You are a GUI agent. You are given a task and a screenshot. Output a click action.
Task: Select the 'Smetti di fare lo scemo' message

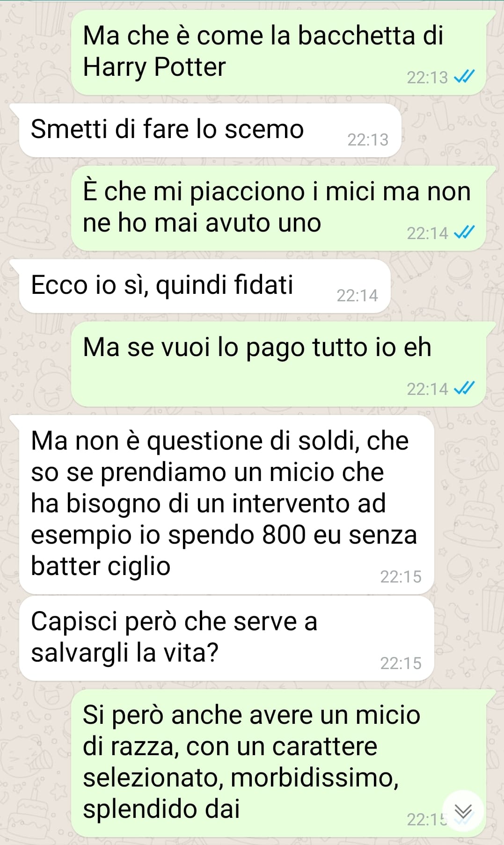[x=210, y=131]
